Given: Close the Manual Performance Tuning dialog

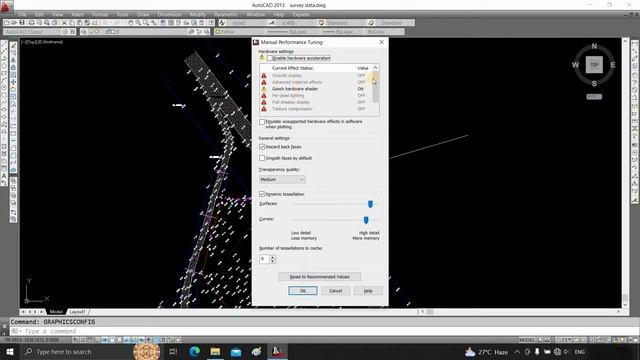Looking at the screenshot, I should click(x=381, y=42).
